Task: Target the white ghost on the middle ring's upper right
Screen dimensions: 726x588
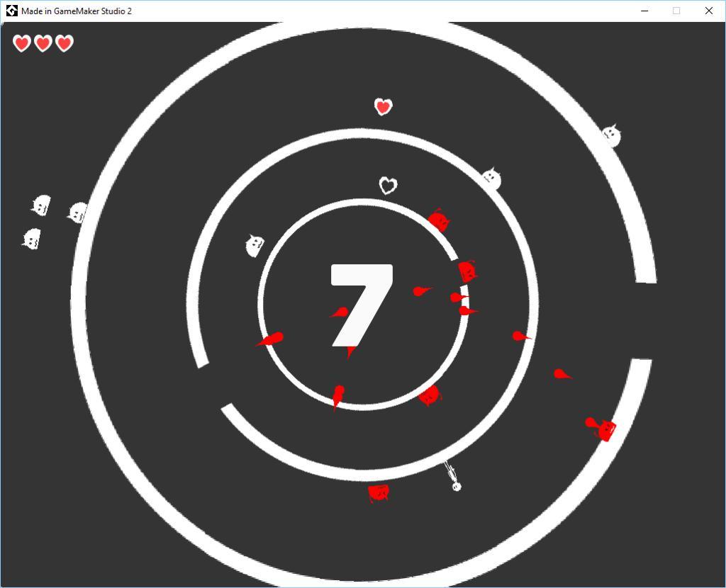Action: [x=491, y=178]
